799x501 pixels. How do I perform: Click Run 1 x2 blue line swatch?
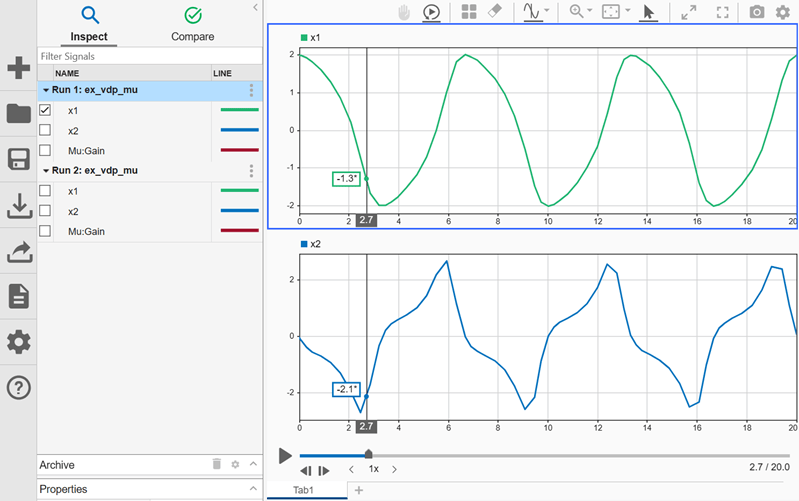(x=239, y=130)
